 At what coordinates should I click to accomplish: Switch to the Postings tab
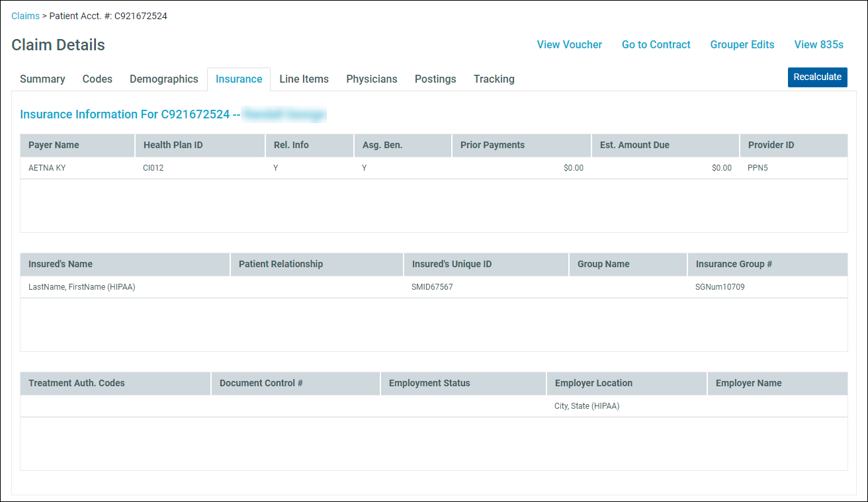tap(435, 79)
